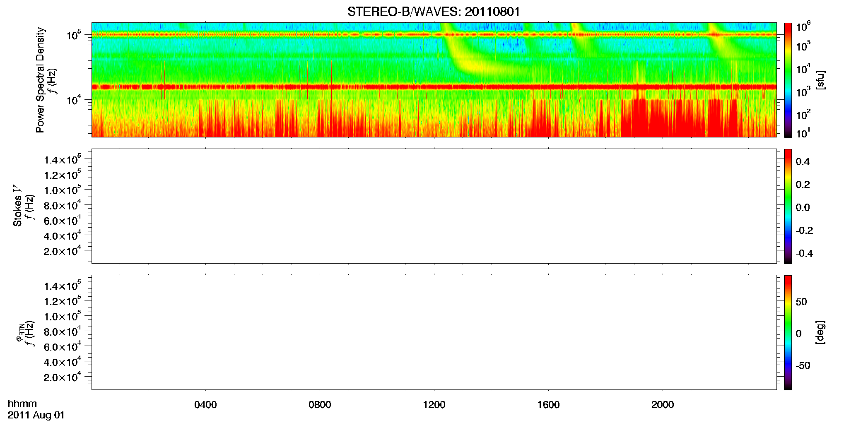Click the Power Spectral Density axis label
The image size is (868, 447).
tap(40, 80)
